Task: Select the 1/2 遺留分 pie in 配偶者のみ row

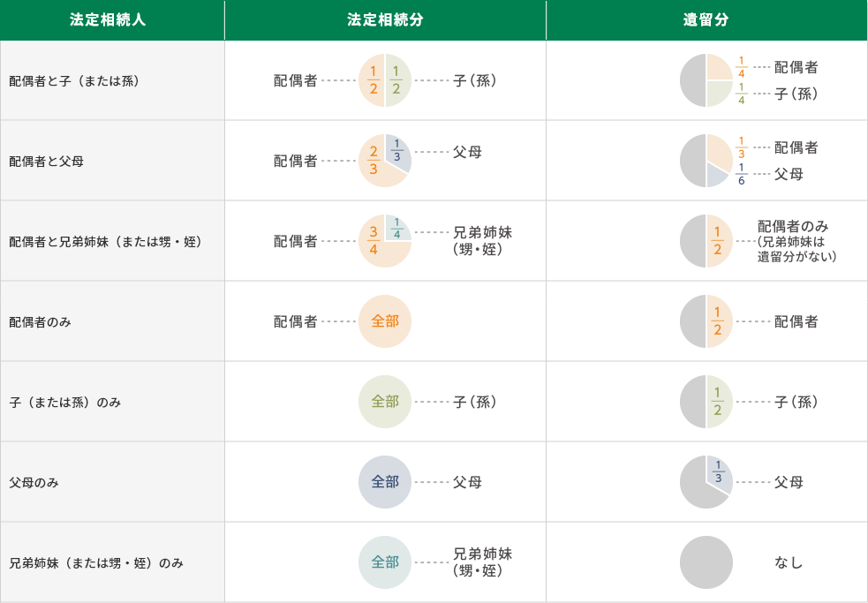Action: click(706, 320)
